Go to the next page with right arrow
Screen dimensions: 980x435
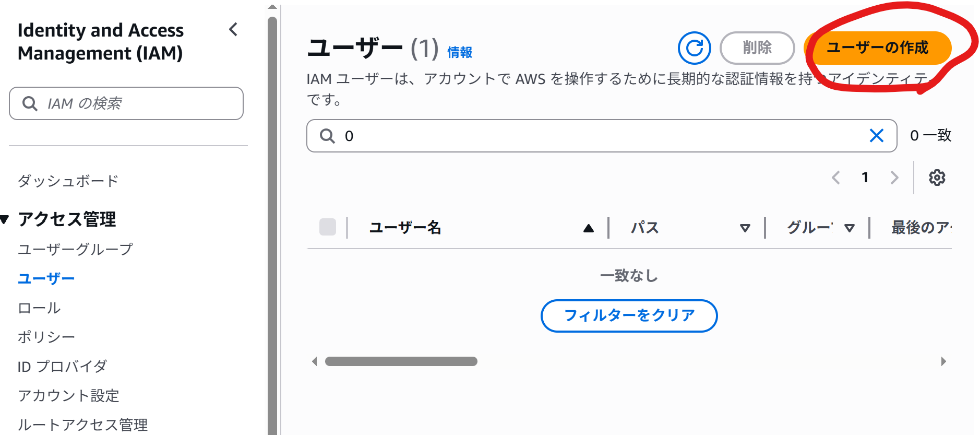894,178
